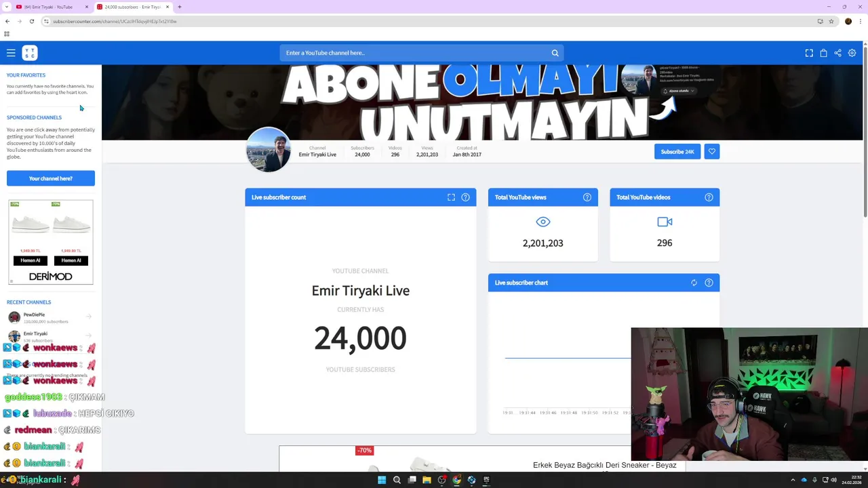Click left Hemen Al button in Derimod ad
The height and width of the screenshot is (488, 868).
click(30, 260)
